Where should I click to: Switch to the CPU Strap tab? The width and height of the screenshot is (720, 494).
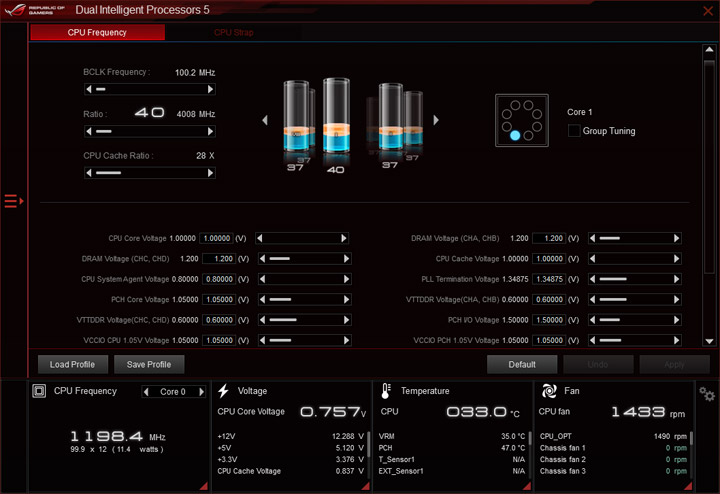coord(234,33)
